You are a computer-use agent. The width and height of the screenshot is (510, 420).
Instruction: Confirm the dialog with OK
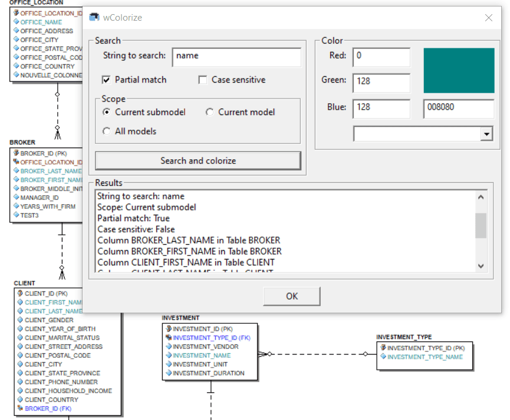[292, 296]
